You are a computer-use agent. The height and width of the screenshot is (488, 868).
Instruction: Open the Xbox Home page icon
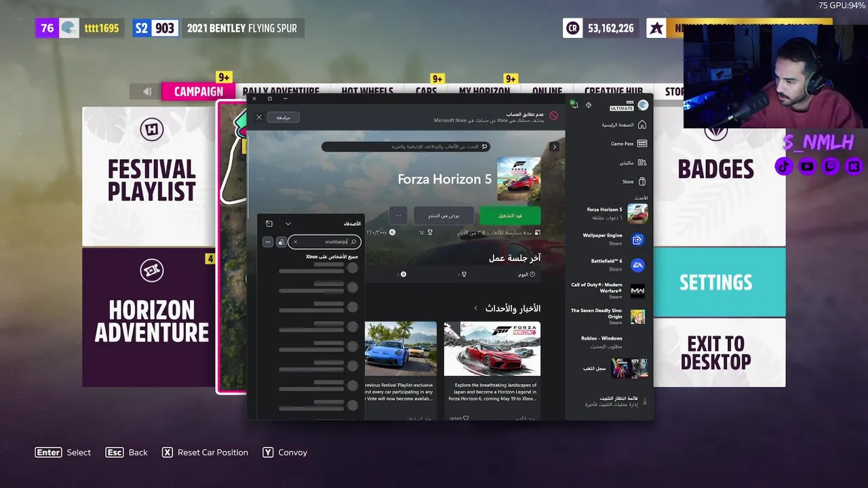click(x=642, y=125)
